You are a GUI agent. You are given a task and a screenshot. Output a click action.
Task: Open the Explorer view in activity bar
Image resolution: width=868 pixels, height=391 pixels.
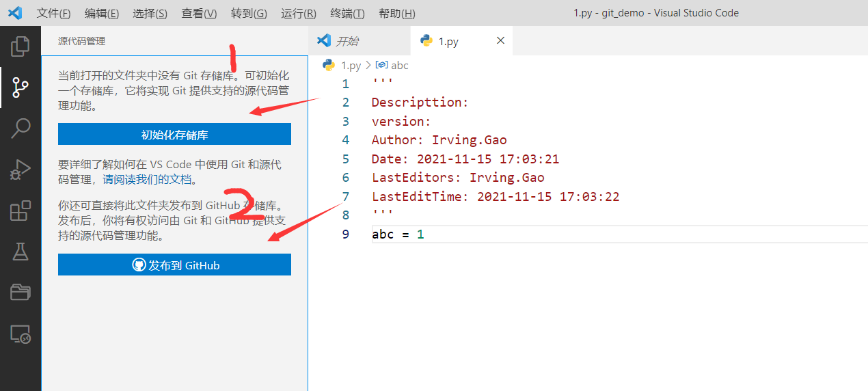(21, 46)
